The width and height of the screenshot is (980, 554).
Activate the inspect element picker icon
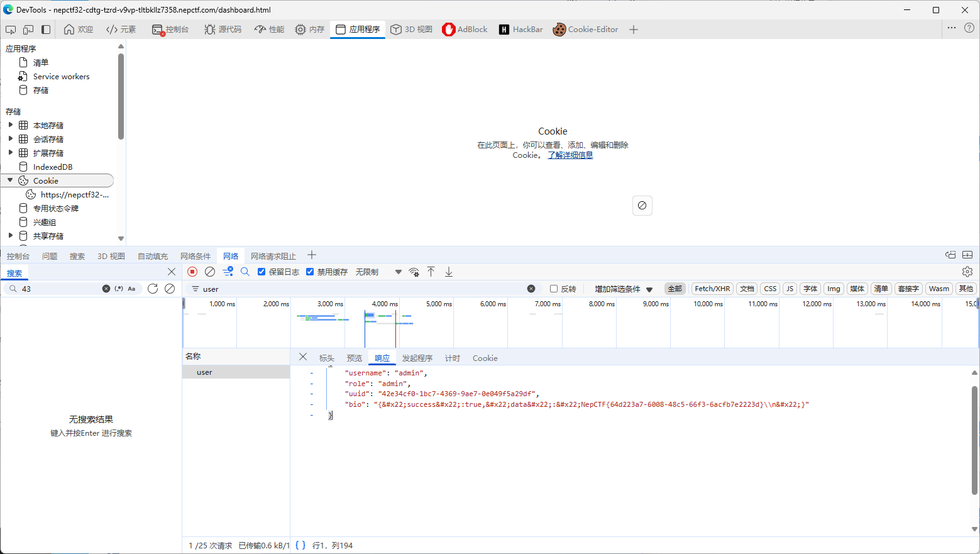pyautogui.click(x=11, y=30)
